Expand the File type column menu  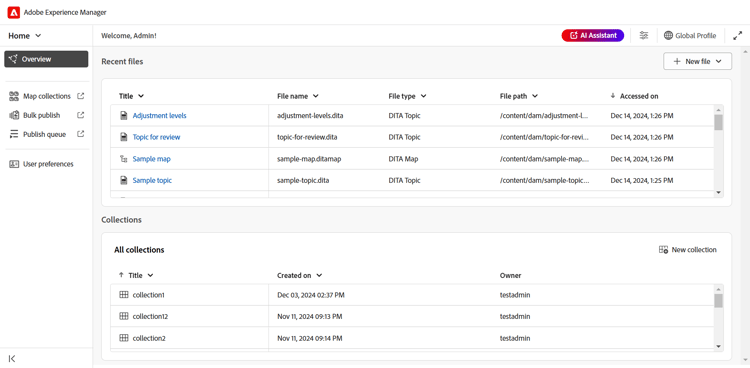423,96
